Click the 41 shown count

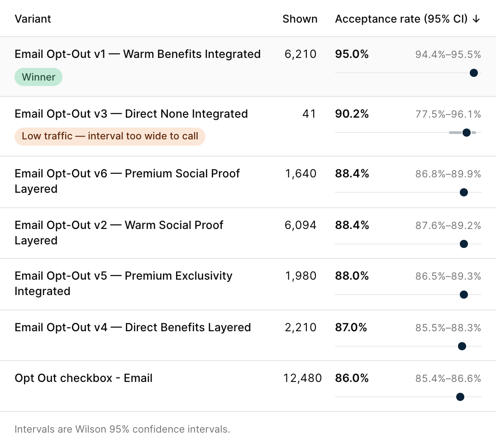309,114
